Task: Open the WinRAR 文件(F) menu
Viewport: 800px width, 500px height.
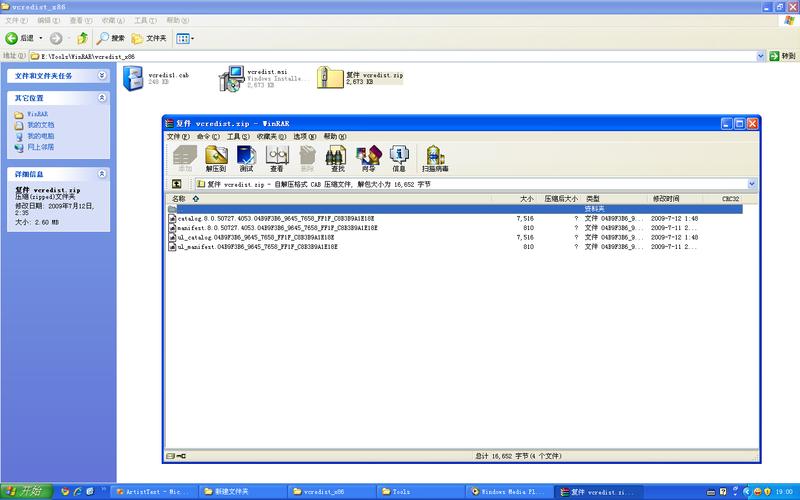Action: (178, 137)
